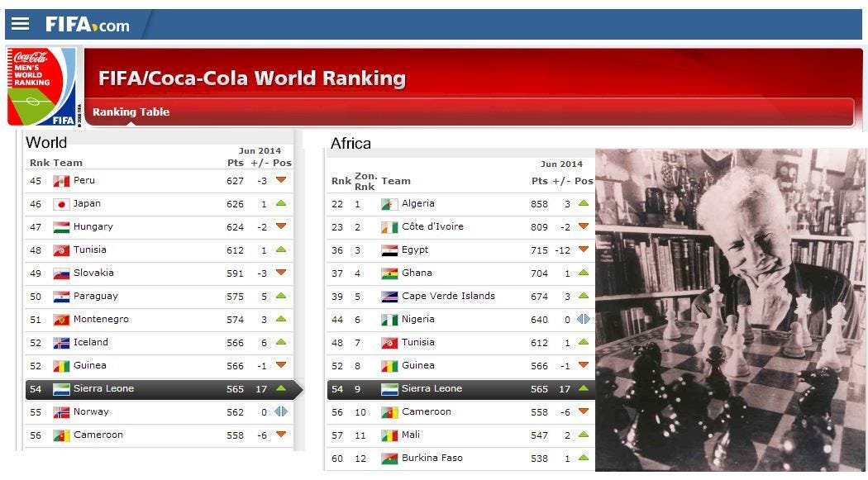
Task: Click Egypt's 715 points value
Action: coord(539,250)
